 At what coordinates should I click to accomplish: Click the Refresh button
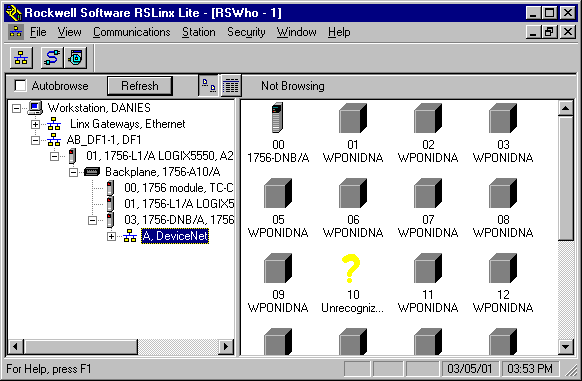pos(140,86)
